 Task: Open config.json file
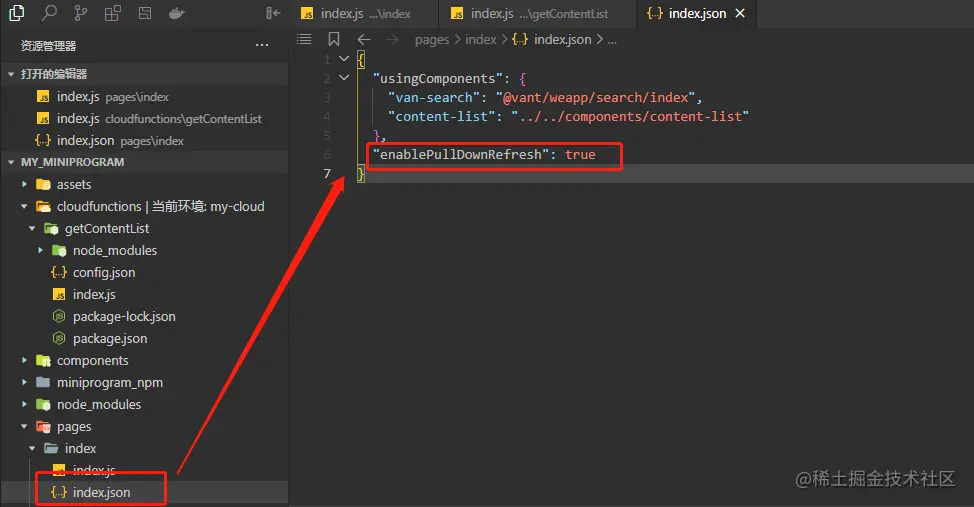point(144,272)
